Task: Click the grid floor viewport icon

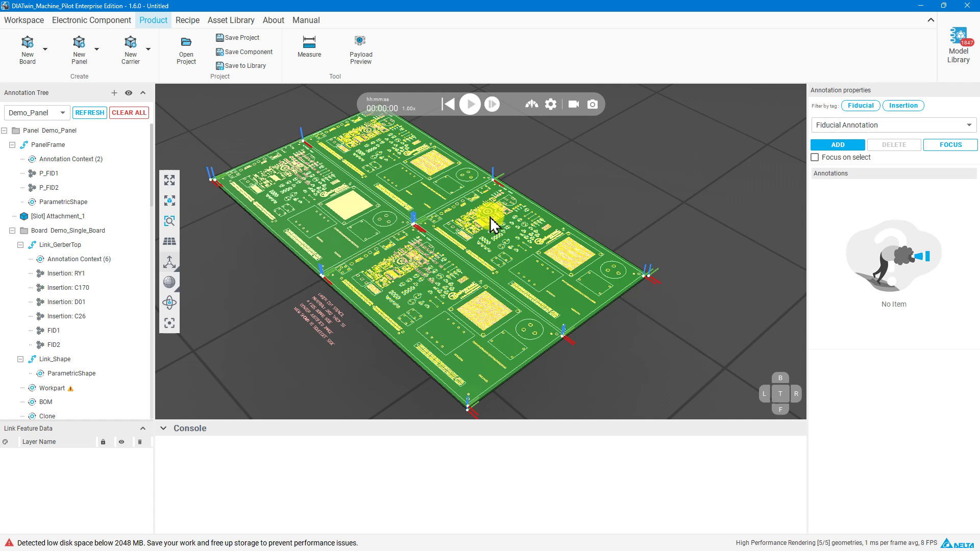Action: (x=169, y=241)
